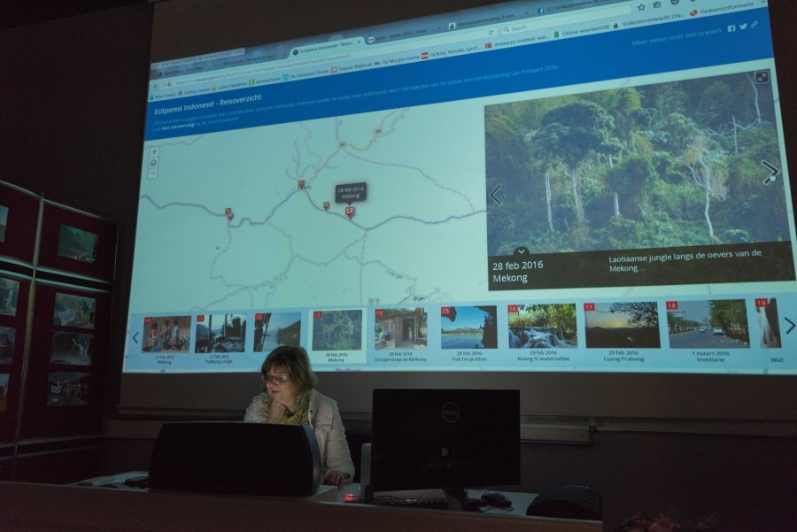Open the Getting Started bookmark
Screen dimensions: 797x532
coord(194,92)
